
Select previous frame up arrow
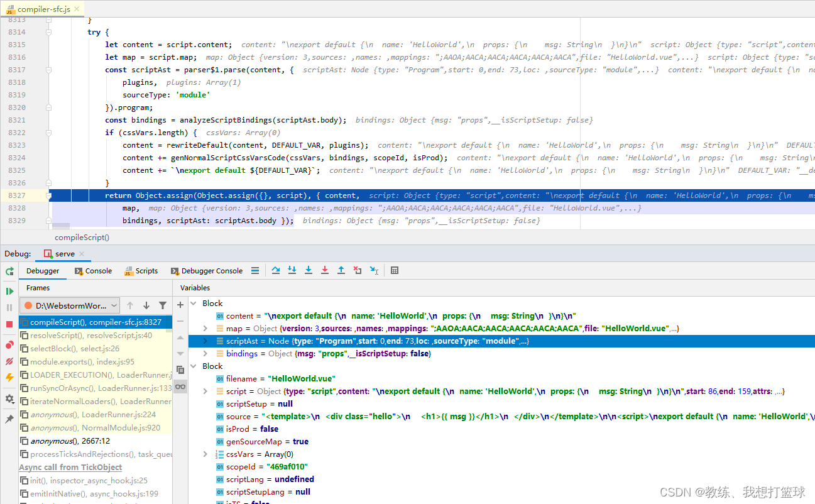point(130,305)
